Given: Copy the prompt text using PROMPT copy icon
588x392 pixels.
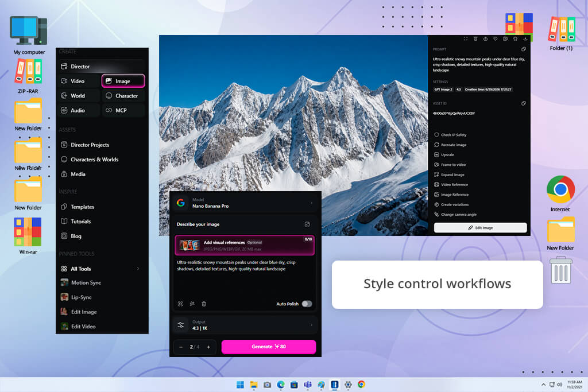Looking at the screenshot, I should 524,49.
